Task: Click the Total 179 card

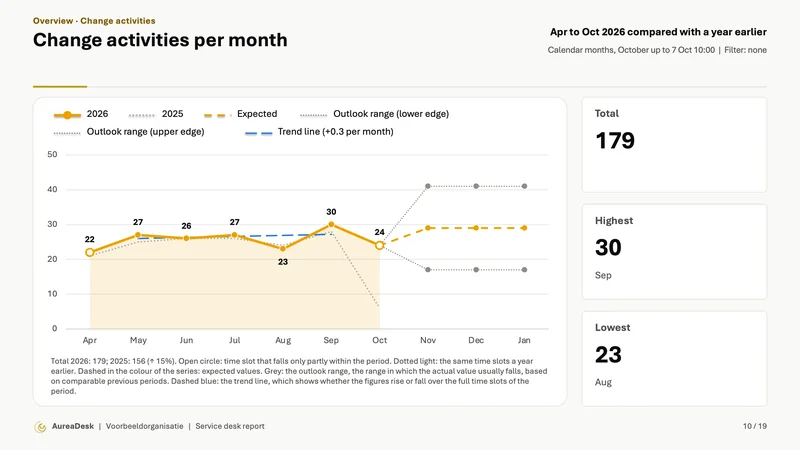Action: coord(674,145)
